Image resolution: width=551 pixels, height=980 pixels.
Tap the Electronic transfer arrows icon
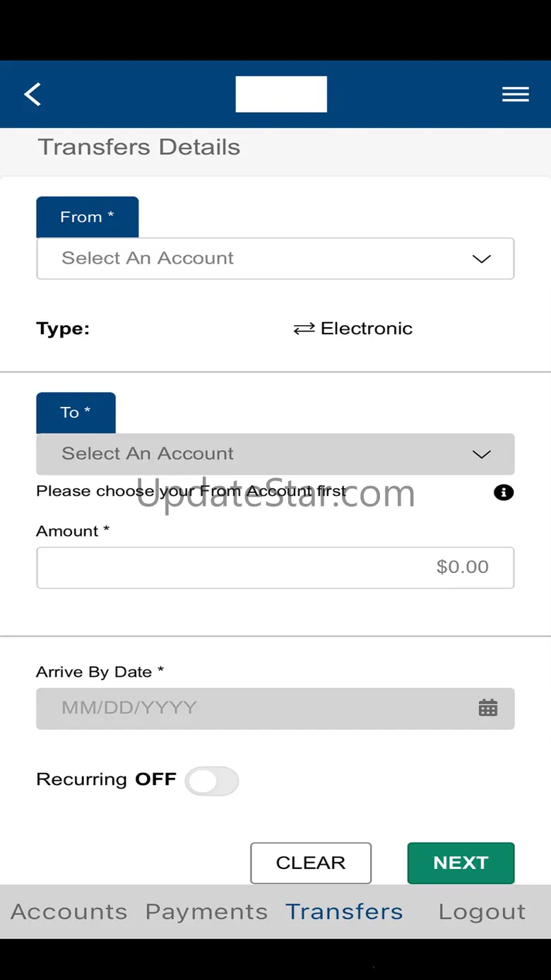(304, 329)
